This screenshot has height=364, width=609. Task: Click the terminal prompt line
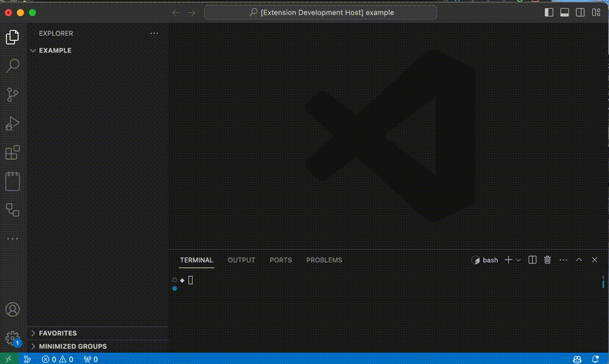click(x=183, y=280)
